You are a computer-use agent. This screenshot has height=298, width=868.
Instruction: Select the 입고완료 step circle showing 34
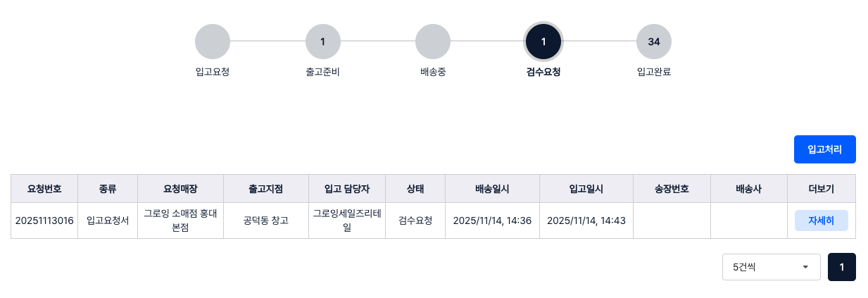(653, 42)
